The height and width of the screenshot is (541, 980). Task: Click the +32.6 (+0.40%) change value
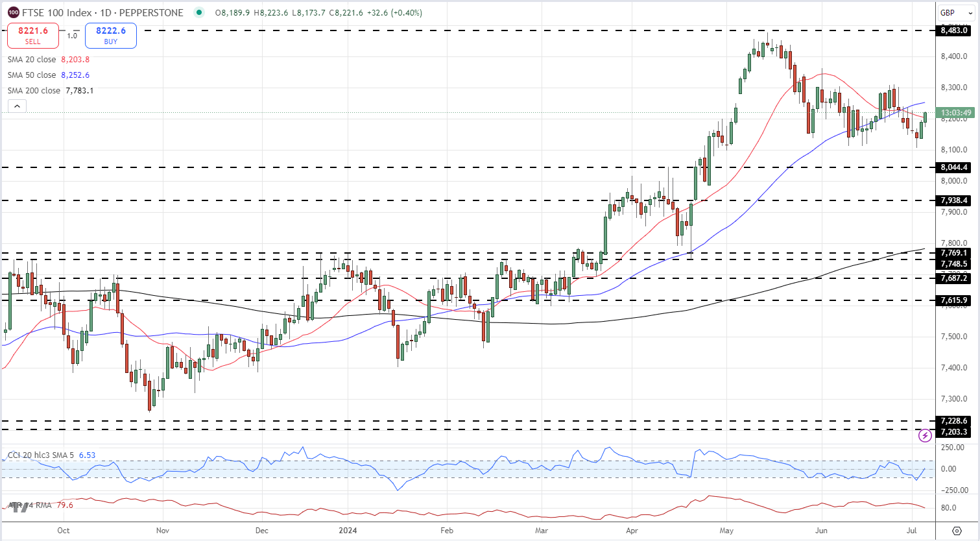(x=394, y=12)
